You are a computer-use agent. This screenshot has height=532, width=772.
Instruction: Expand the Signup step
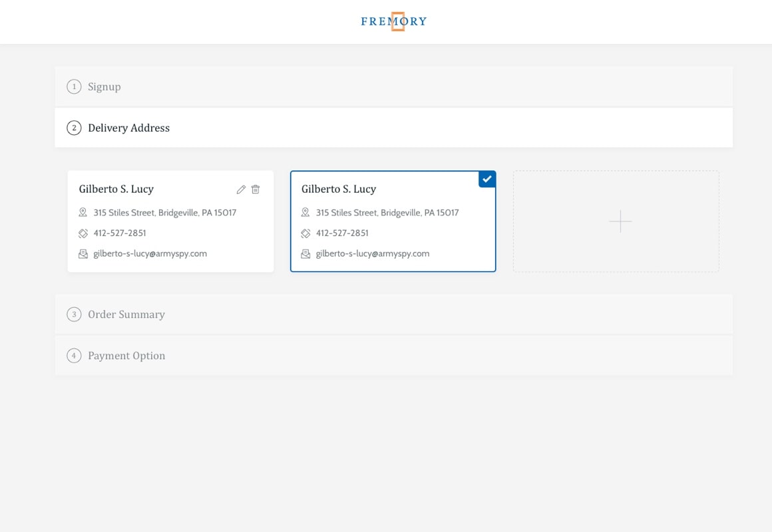(x=104, y=86)
